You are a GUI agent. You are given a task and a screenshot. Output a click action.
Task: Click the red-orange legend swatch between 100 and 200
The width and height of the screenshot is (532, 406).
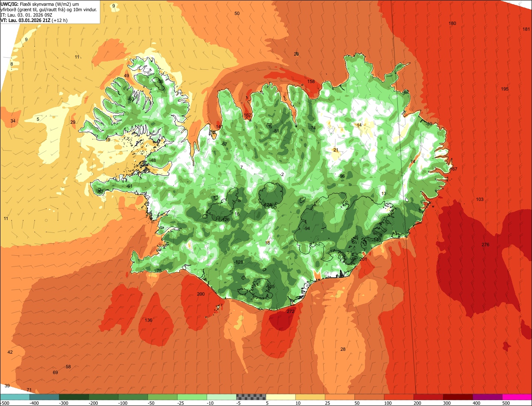coord(399,397)
